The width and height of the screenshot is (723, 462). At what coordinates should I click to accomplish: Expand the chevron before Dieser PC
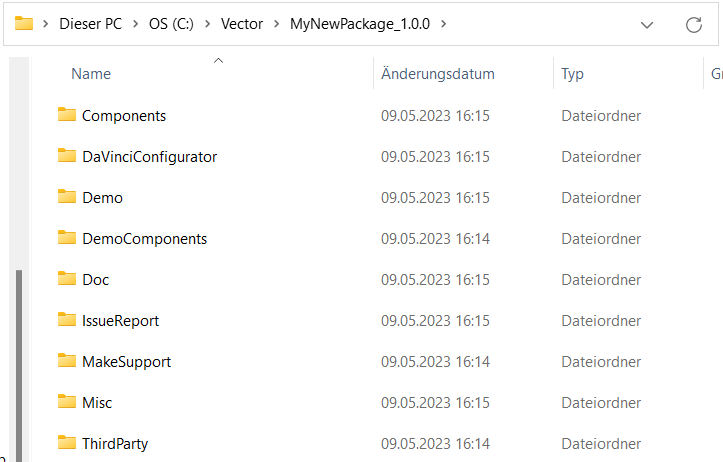46,24
